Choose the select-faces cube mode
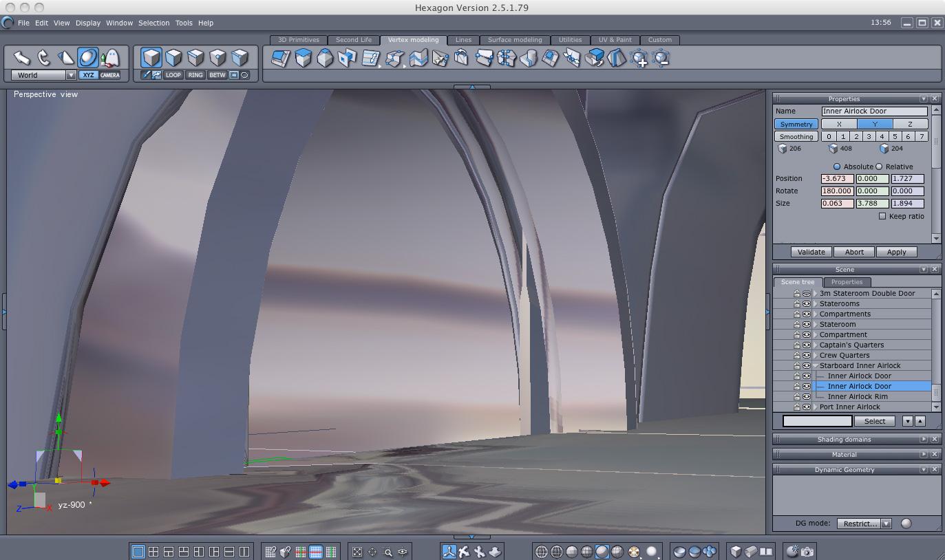Screen dimensions: 945x560 click(173, 57)
